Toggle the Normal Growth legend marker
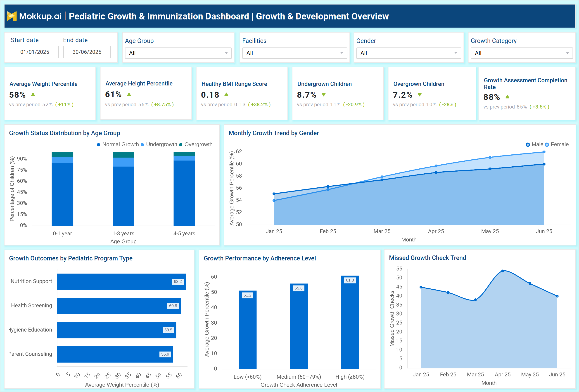 pyautogui.click(x=98, y=145)
